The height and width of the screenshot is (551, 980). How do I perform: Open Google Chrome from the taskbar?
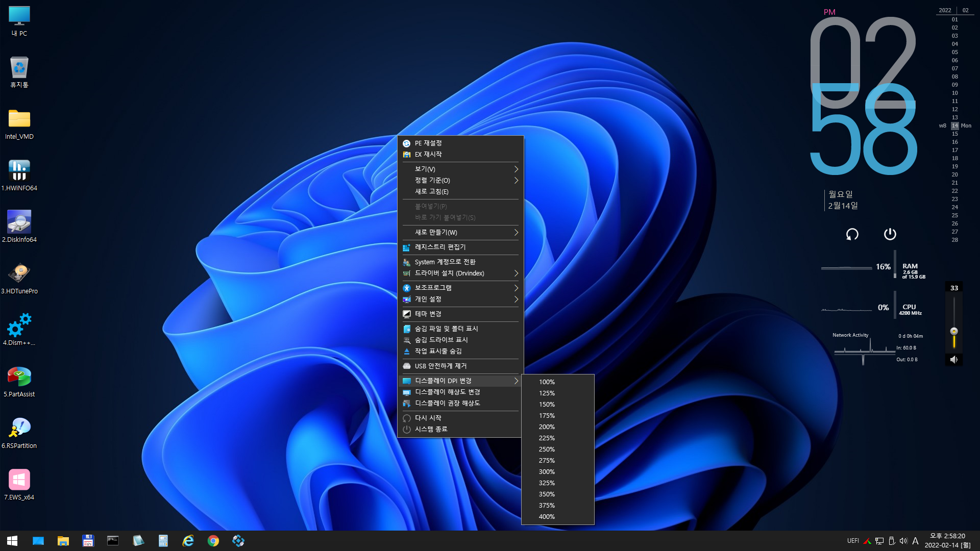[x=213, y=541]
